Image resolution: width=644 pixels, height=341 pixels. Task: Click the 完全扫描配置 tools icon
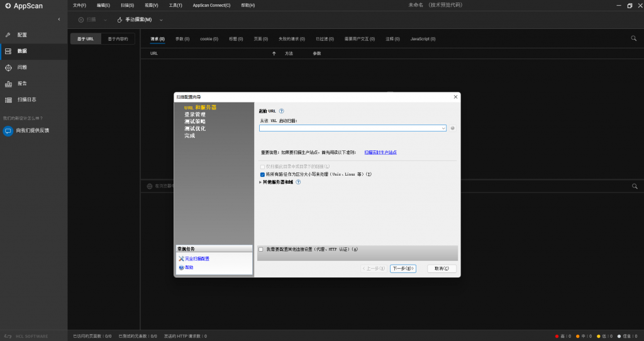pos(181,259)
